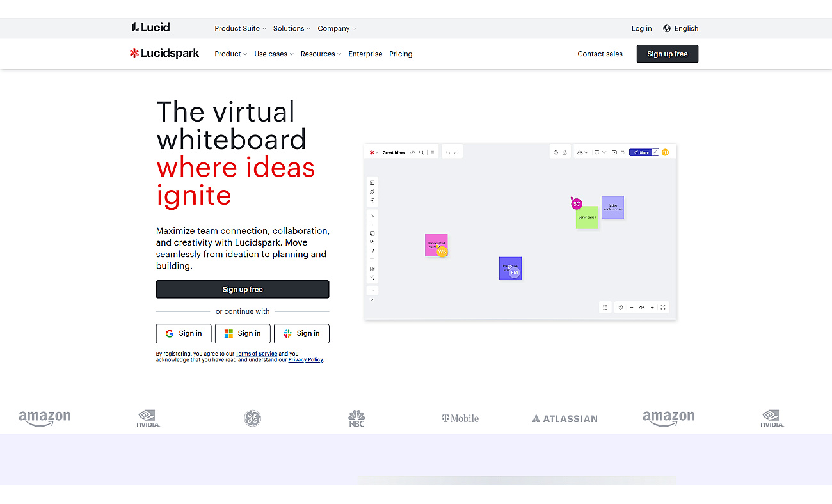This screenshot has height=504, width=832.
Task: Click zoom out minus in whiteboard preview
Action: click(631, 307)
